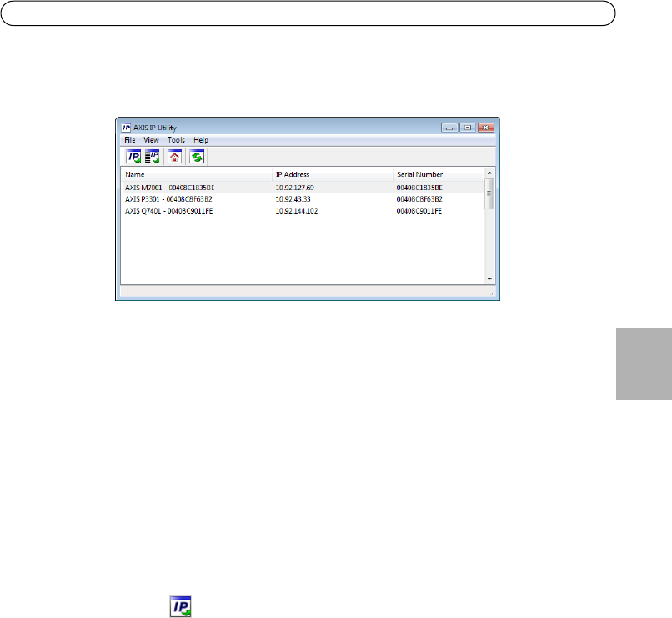Click Assign new IP address toolbar icon
The width and height of the screenshot is (672, 618).
(133, 157)
